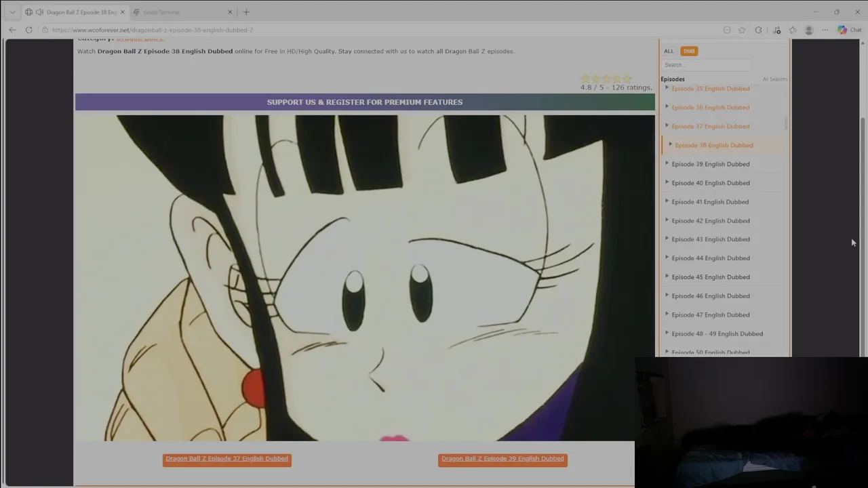Open the Copilot Chat button
Image resolution: width=868 pixels, height=488 pixels.
pyautogui.click(x=849, y=30)
